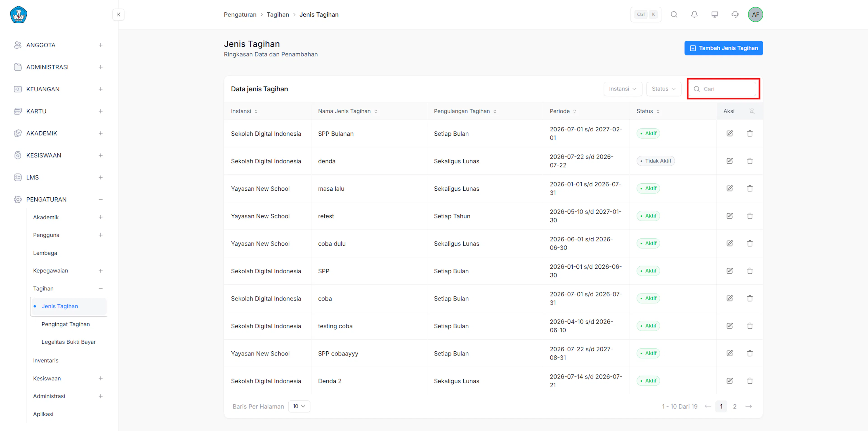Delete the Denda 2 row

tap(750, 381)
